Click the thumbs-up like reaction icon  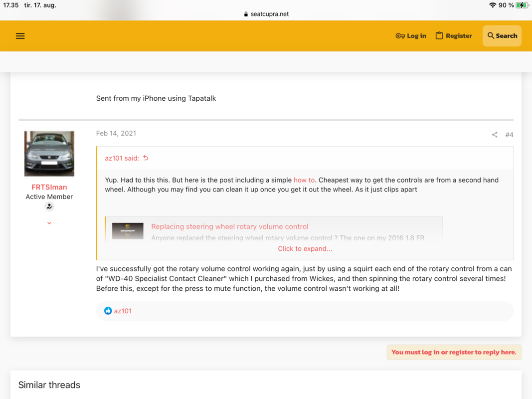(x=108, y=311)
